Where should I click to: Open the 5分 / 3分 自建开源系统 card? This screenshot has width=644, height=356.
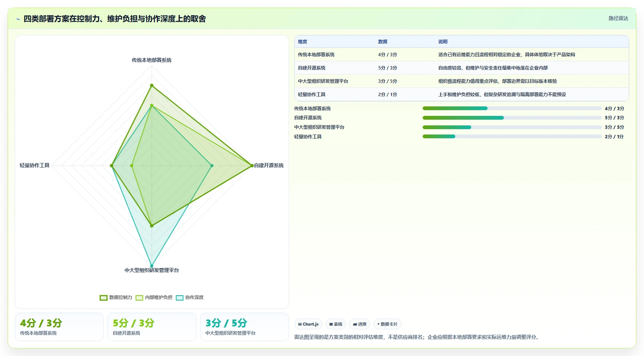[152, 327]
